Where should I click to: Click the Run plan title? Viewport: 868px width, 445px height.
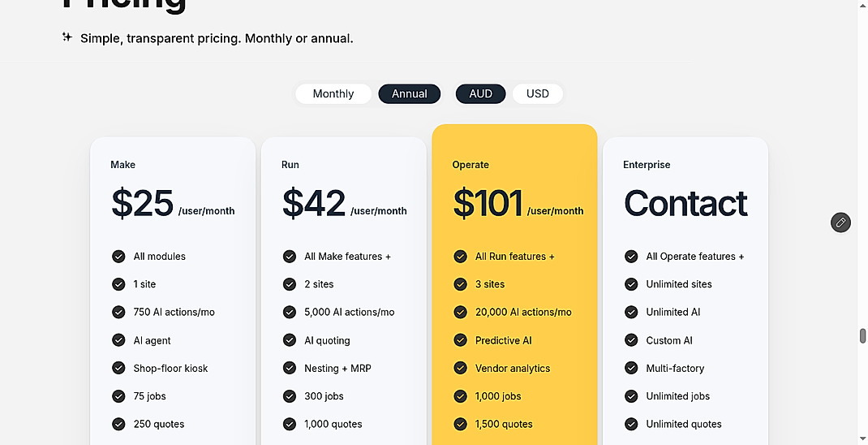290,165
